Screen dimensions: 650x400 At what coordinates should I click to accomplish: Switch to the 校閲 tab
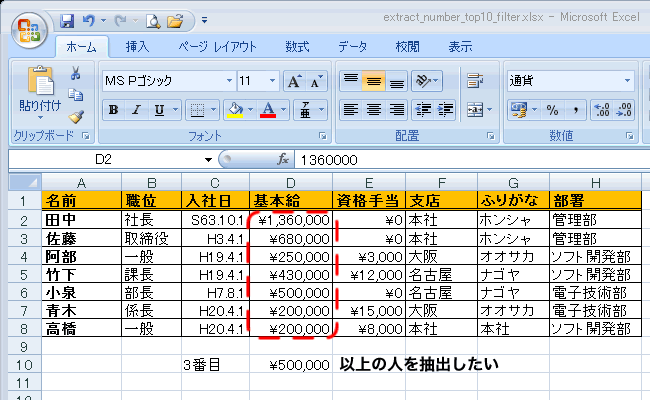[407, 47]
